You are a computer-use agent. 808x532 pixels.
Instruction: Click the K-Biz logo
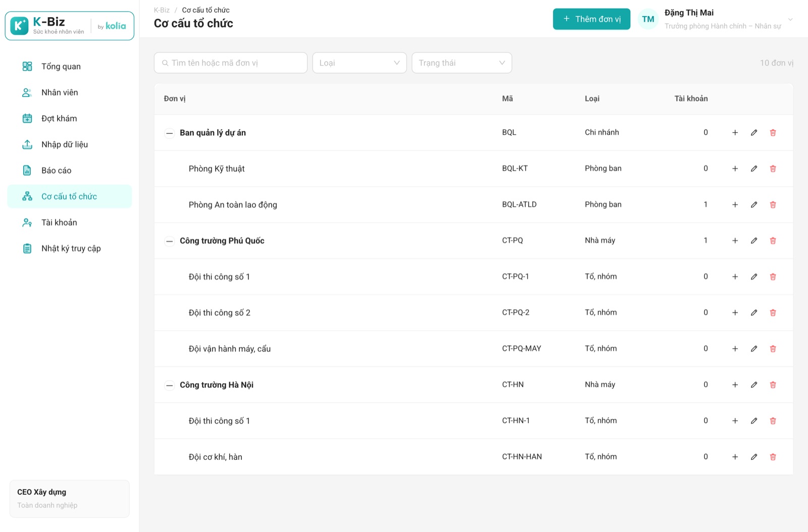(70, 26)
